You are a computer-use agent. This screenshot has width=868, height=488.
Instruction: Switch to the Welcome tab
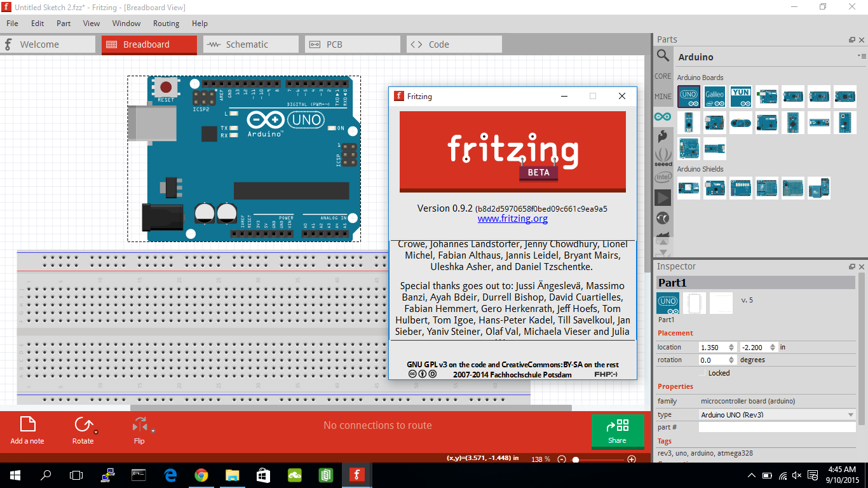(x=48, y=44)
